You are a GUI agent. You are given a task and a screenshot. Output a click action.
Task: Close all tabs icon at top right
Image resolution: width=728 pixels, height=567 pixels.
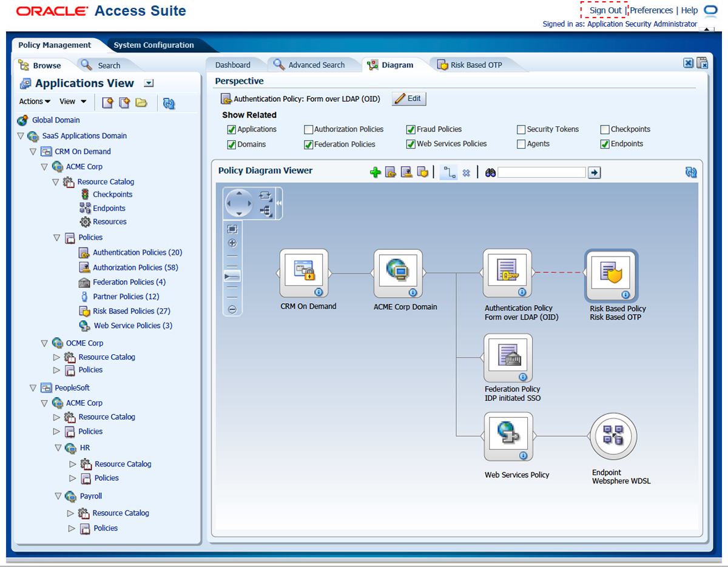click(x=703, y=63)
